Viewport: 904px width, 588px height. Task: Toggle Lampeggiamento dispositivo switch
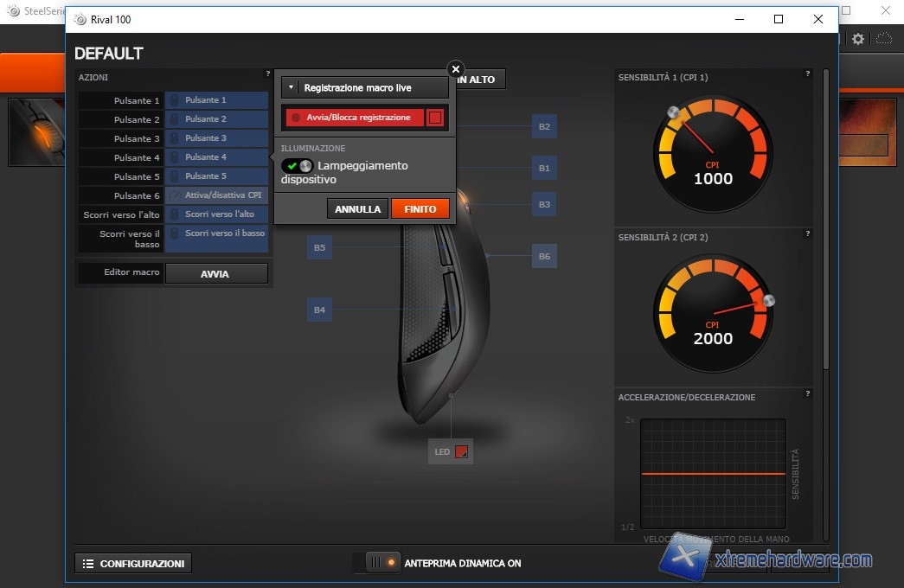coord(297,166)
